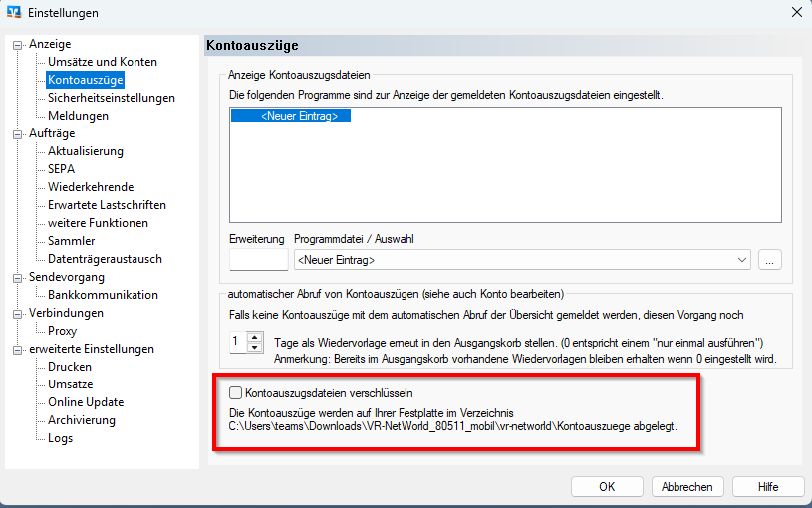Go to SEPA settings

(x=61, y=169)
